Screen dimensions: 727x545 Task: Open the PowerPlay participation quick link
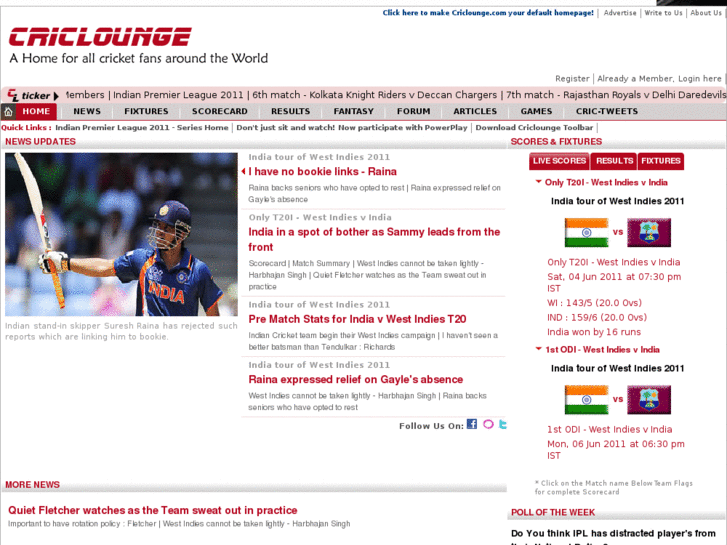[352, 128]
